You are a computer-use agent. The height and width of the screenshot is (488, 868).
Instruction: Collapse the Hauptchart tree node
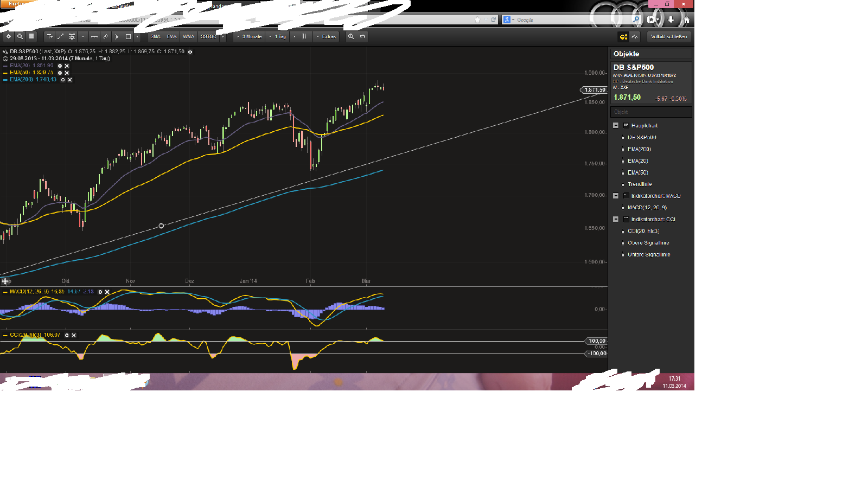616,125
